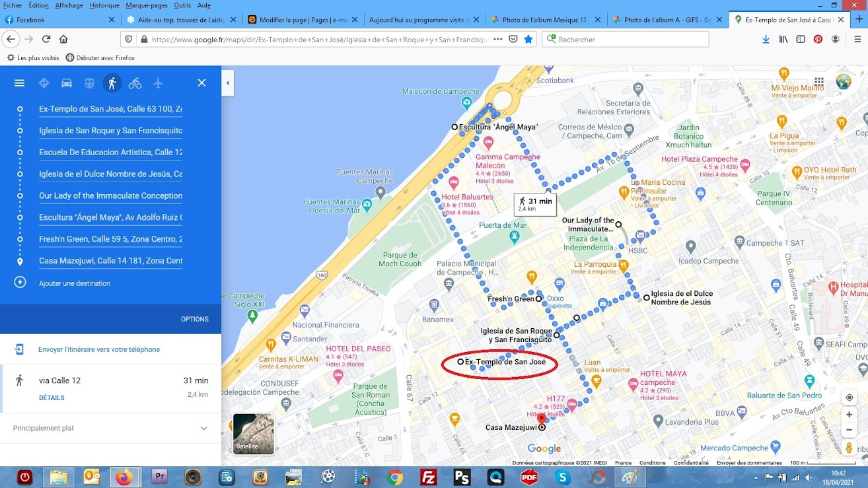Select the best travel mode icon
868x488 pixels.
click(44, 83)
